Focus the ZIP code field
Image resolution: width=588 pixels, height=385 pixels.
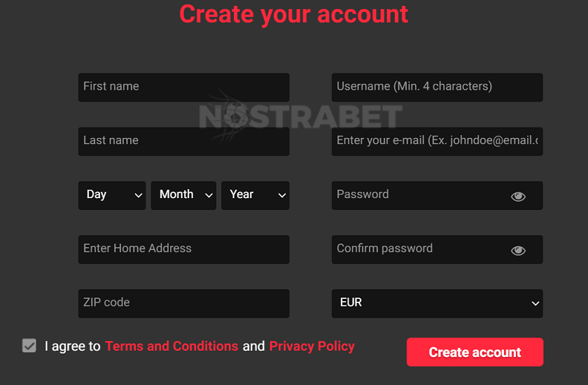coord(183,303)
